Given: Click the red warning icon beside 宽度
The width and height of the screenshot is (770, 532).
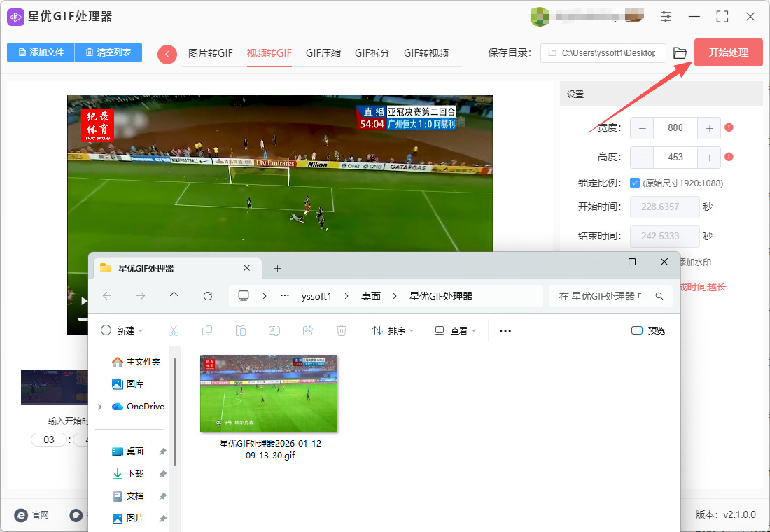Looking at the screenshot, I should pos(729,127).
